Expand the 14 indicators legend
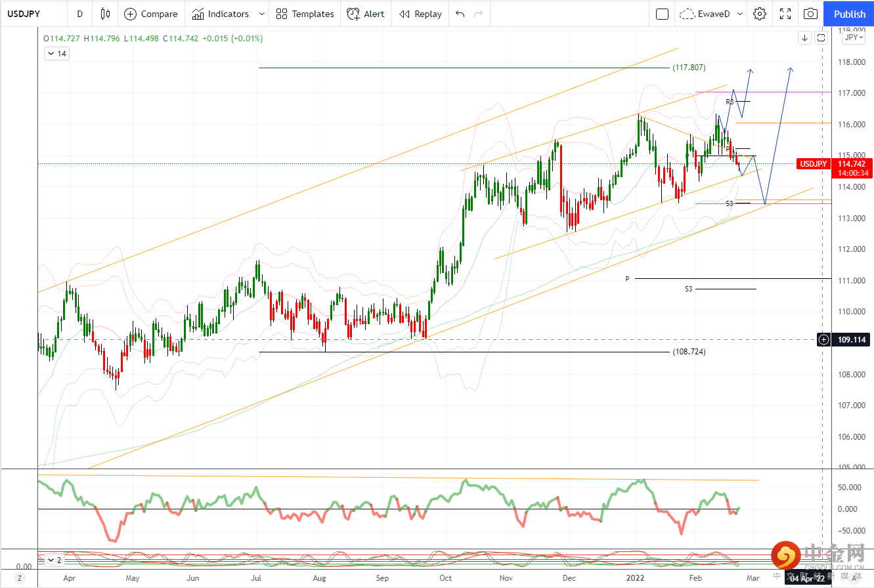This screenshot has height=588, width=874. tap(56, 54)
